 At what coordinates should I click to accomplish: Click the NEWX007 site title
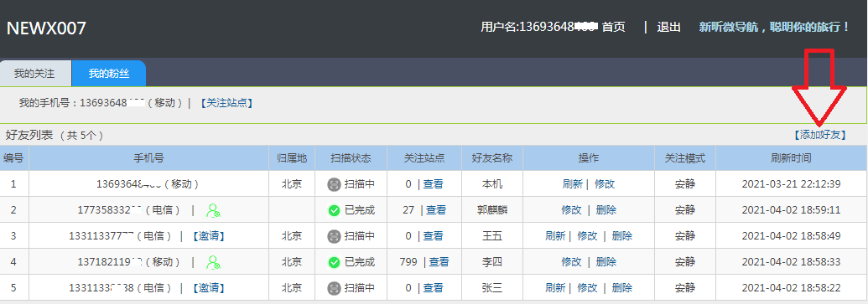coord(46,28)
